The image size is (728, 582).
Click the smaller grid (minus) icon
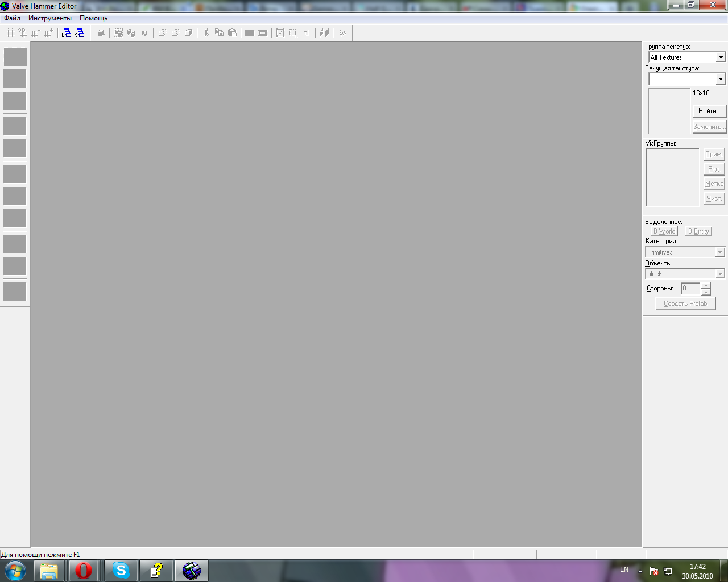coord(36,33)
